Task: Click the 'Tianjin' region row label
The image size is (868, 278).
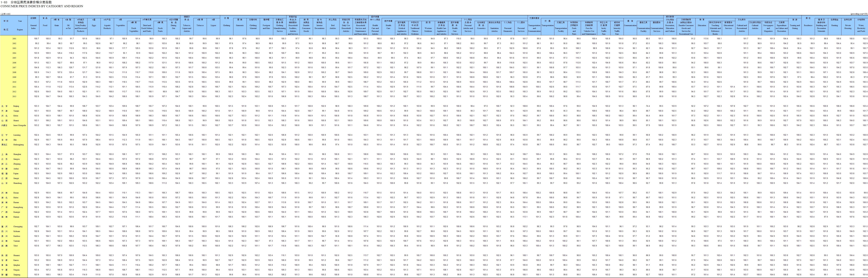Action: click(16, 111)
